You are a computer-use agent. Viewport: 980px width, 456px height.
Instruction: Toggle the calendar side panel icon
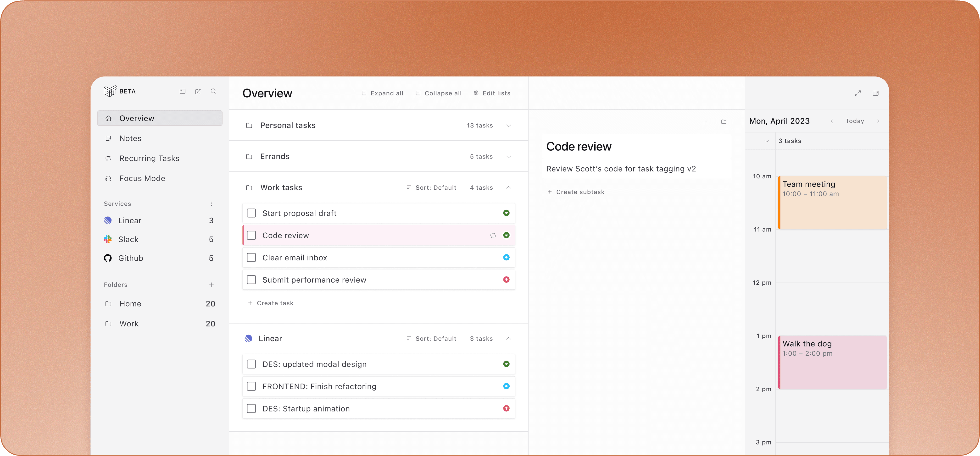[875, 93]
